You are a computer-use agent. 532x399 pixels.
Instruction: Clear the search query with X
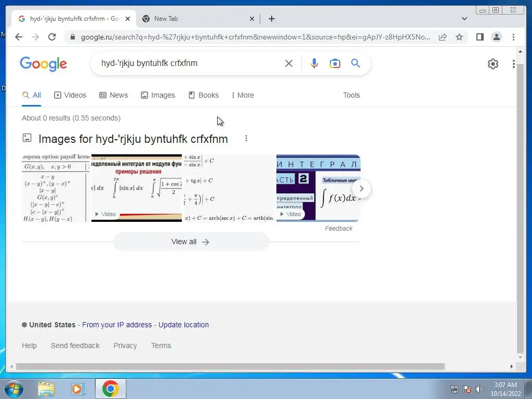[x=289, y=63]
